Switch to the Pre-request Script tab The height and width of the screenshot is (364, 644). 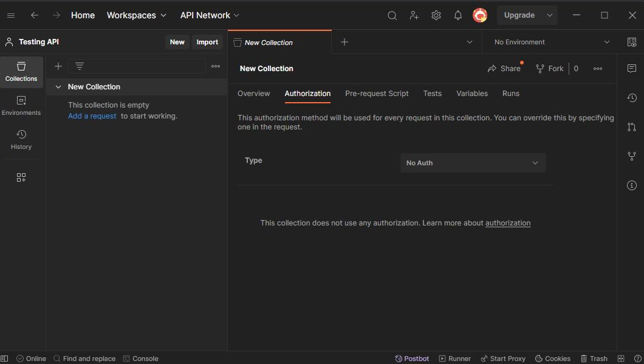377,94
